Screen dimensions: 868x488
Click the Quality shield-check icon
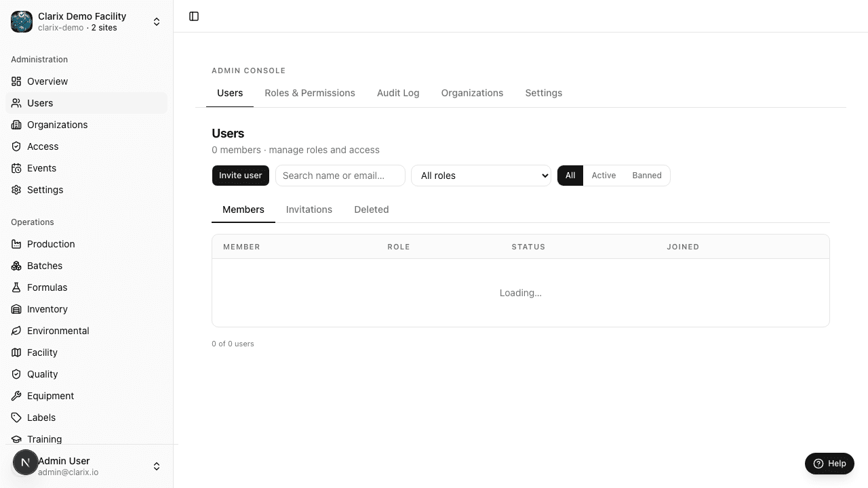(16, 374)
